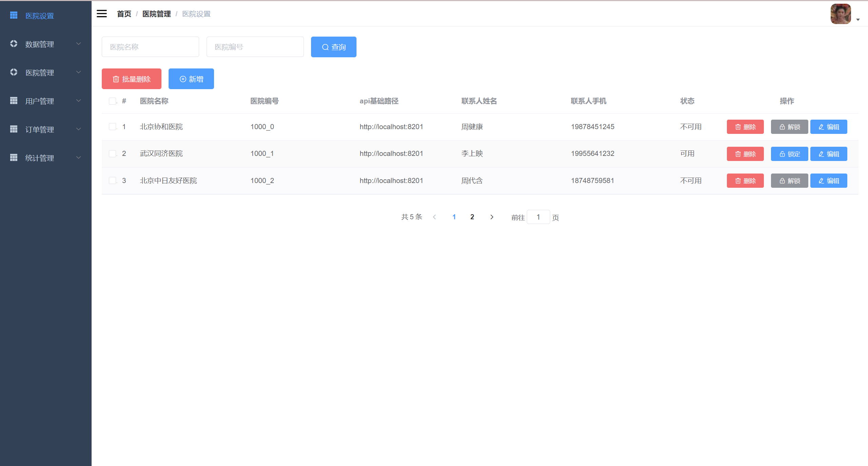Click phone number 19878451245
This screenshot has width=868, height=466.
point(593,127)
